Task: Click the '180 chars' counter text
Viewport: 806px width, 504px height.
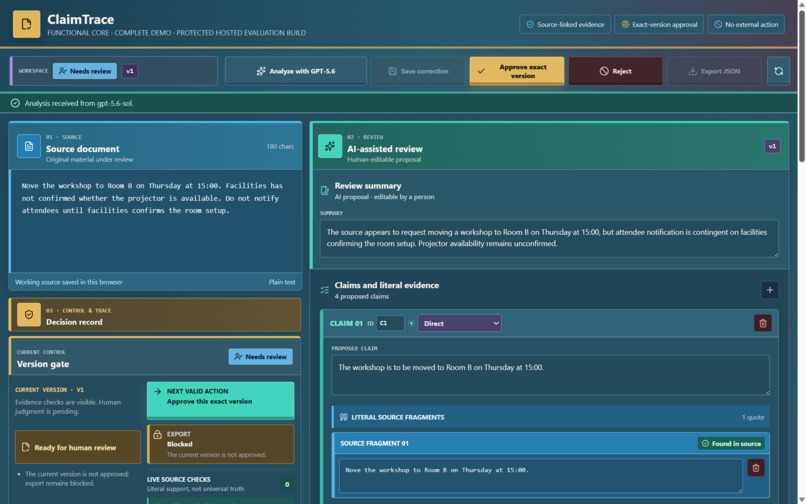Action: [x=280, y=147]
